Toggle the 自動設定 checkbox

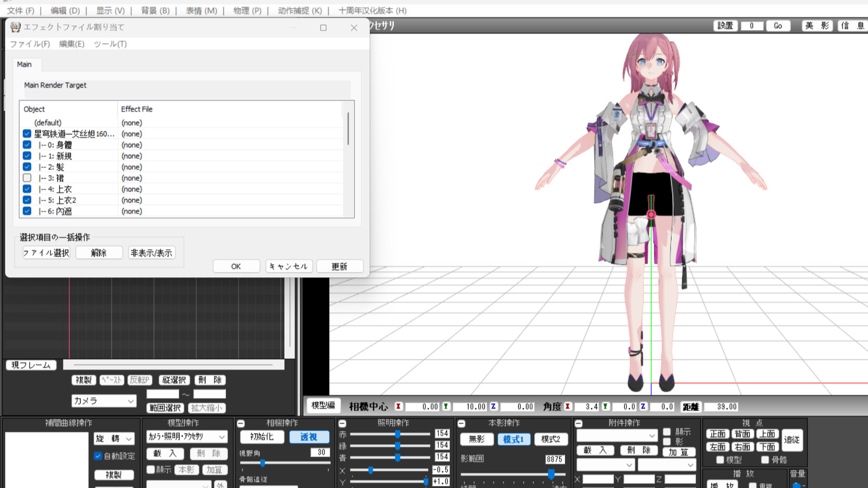point(98,456)
